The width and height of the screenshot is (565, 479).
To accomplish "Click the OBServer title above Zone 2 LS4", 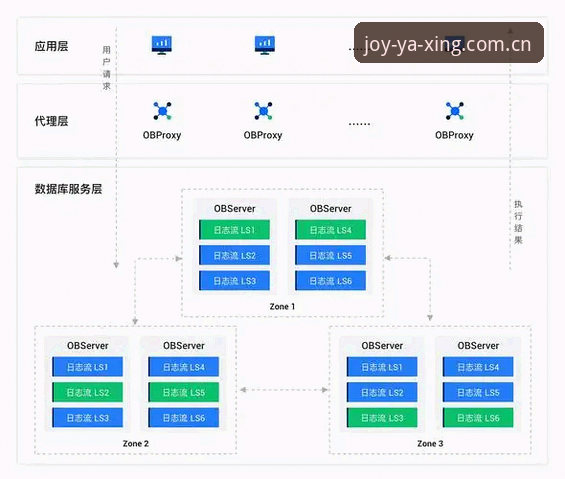I will pos(184,346).
